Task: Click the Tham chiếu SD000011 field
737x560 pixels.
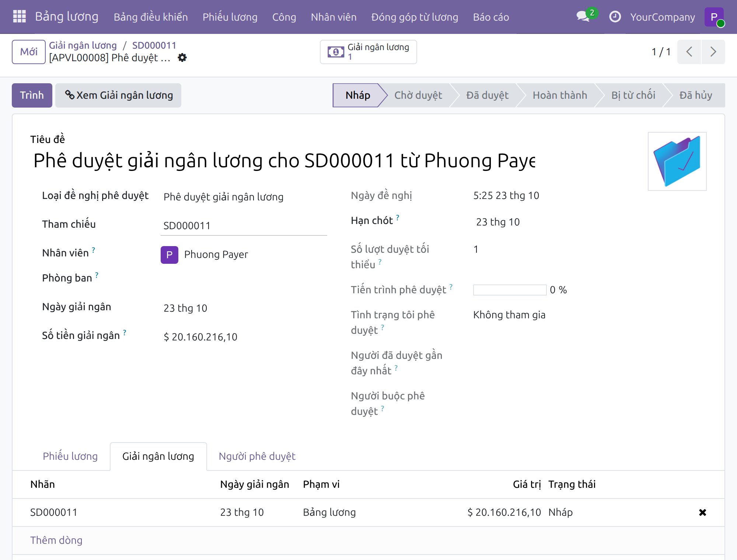Action: pyautogui.click(x=244, y=225)
